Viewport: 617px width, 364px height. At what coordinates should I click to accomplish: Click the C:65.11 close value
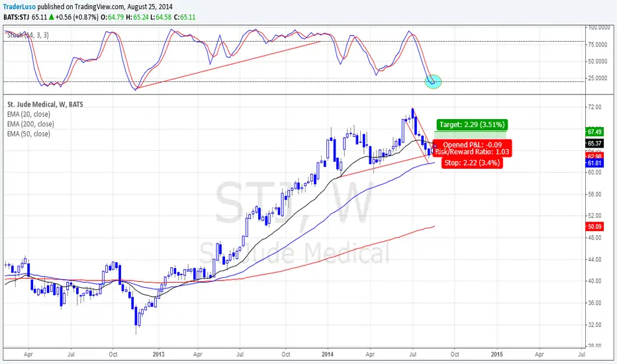[x=185, y=17]
